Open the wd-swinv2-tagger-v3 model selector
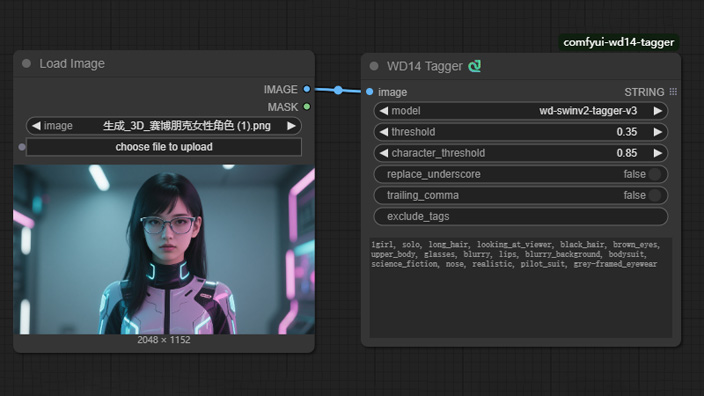The height and width of the screenshot is (396, 704). pyautogui.click(x=520, y=111)
